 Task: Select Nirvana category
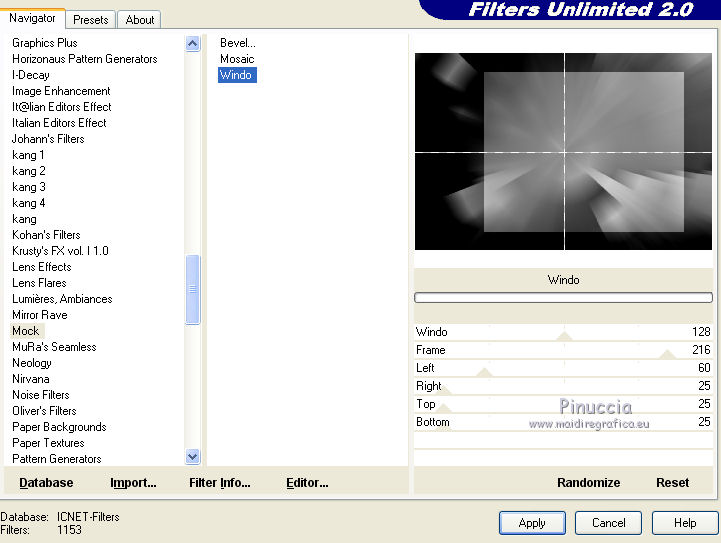click(x=31, y=379)
